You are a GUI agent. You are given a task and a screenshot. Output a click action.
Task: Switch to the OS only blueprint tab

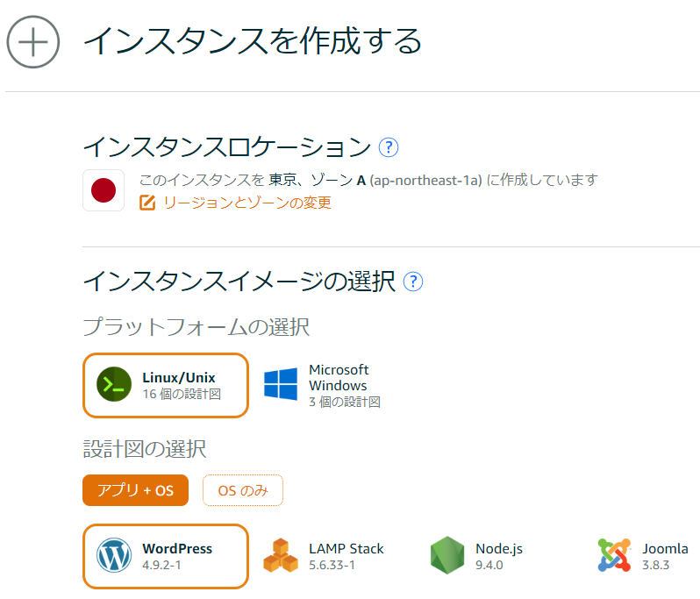pos(243,490)
